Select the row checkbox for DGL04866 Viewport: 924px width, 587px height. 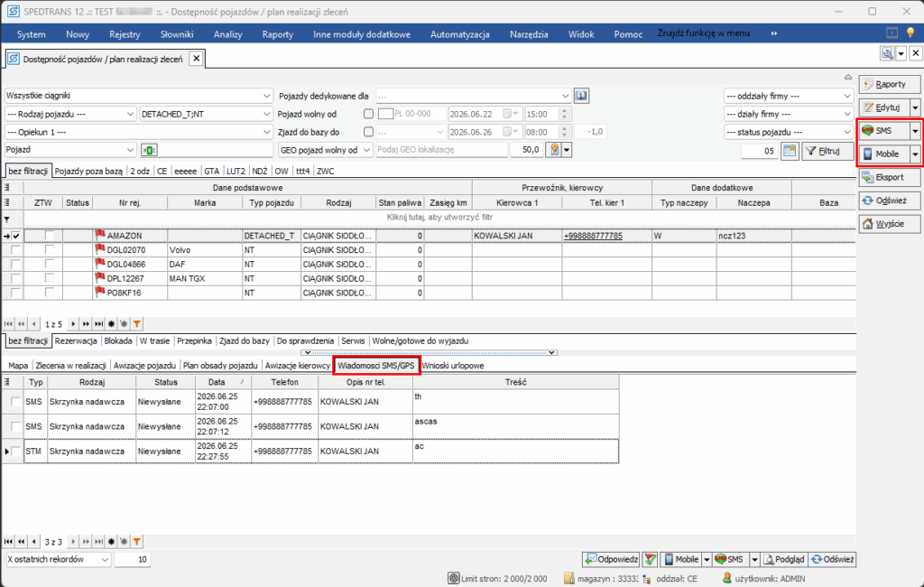pyautogui.click(x=16, y=265)
